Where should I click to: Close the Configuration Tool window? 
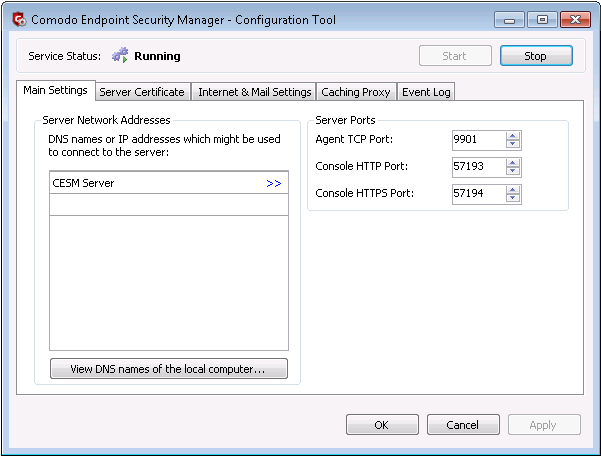(575, 20)
